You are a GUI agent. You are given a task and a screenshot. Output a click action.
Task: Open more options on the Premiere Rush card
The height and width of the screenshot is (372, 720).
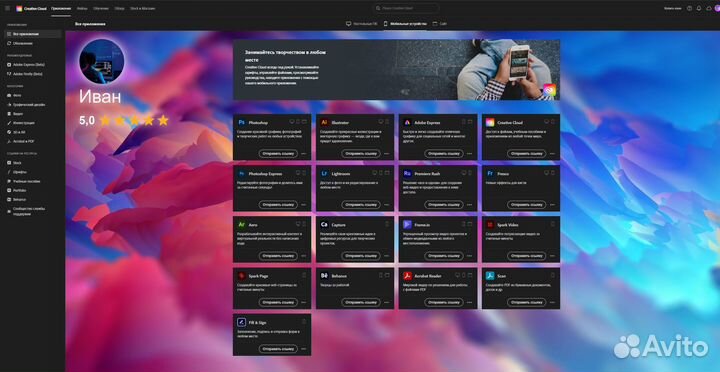click(469, 204)
